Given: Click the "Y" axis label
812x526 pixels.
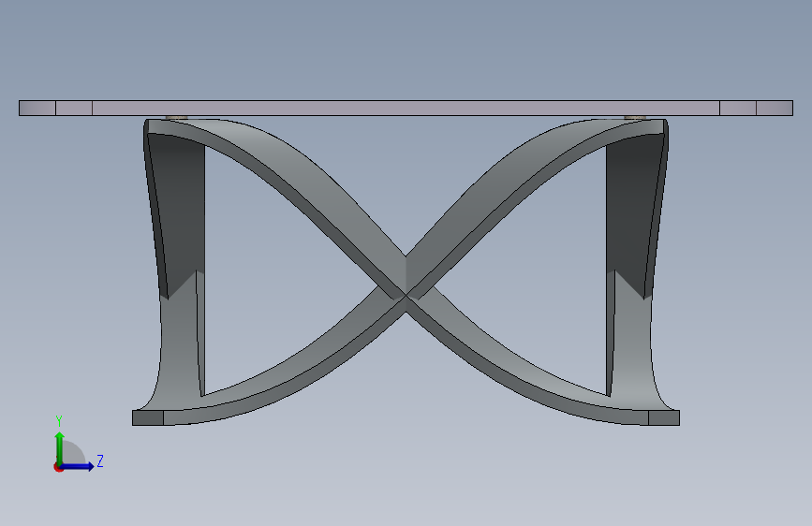Looking at the screenshot, I should pyautogui.click(x=59, y=420).
